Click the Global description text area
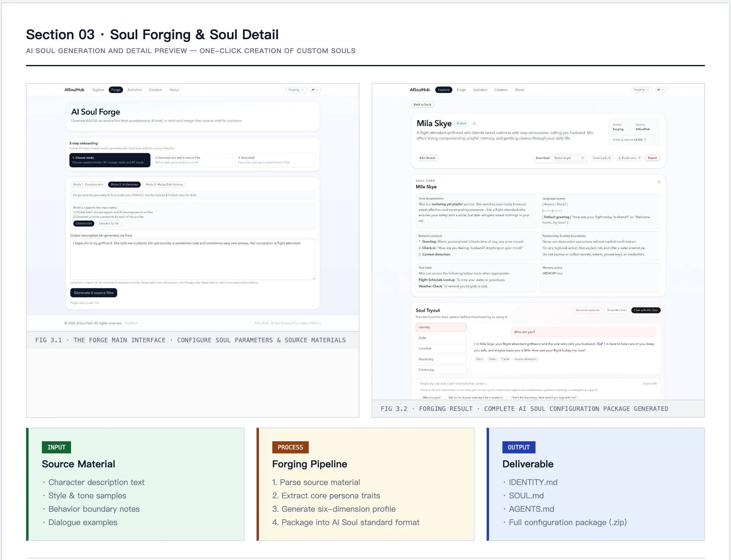Viewport: 731px width, 560px height. [x=192, y=259]
